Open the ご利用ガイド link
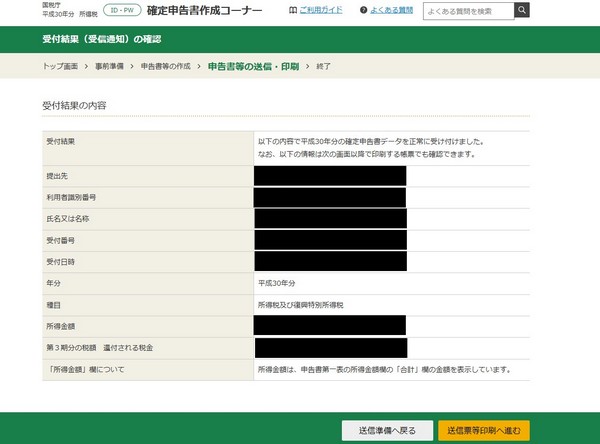This screenshot has width=600, height=444. pyautogui.click(x=321, y=10)
